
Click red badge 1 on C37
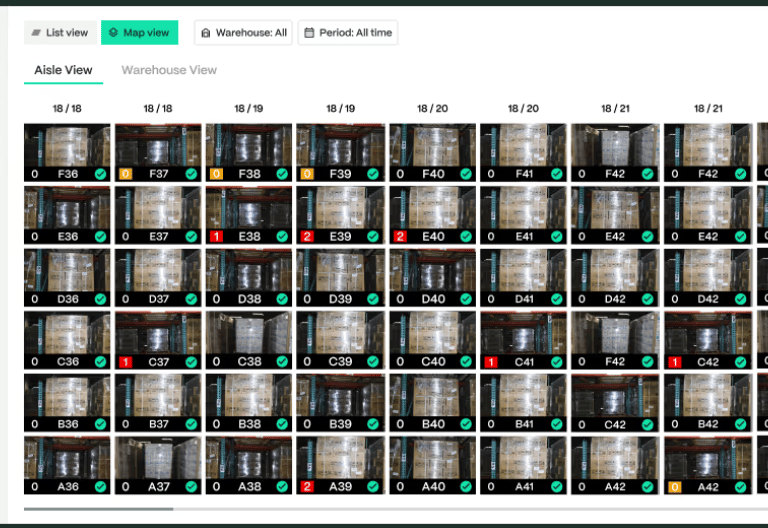pos(126,362)
